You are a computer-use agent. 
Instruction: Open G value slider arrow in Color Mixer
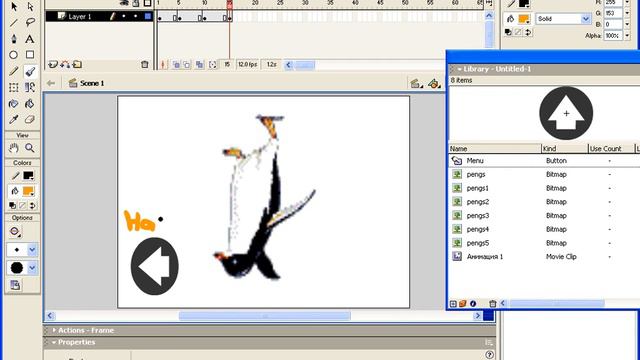627,13
